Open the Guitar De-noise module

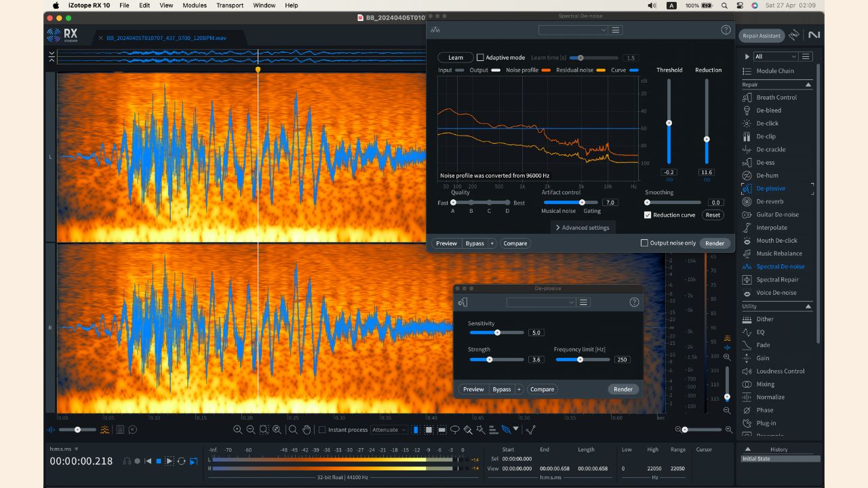(777, 214)
